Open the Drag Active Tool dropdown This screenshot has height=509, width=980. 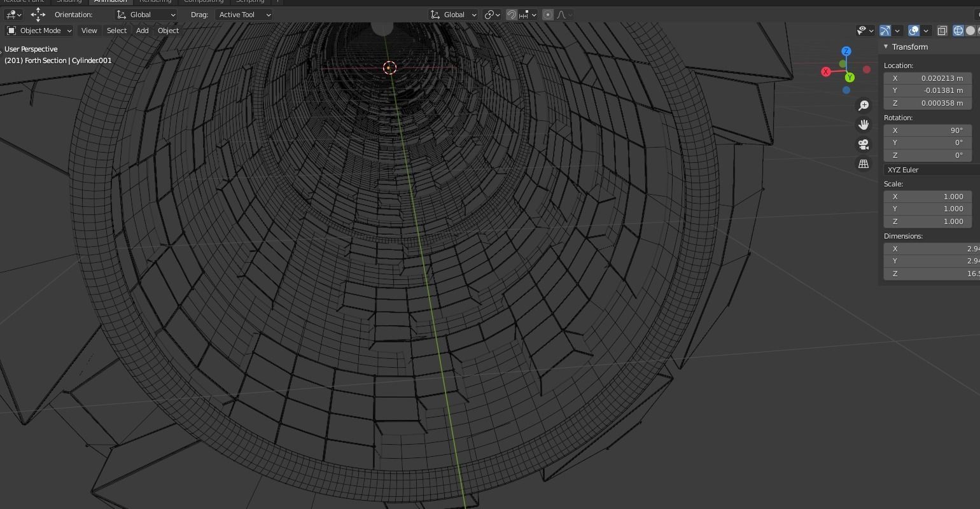244,14
